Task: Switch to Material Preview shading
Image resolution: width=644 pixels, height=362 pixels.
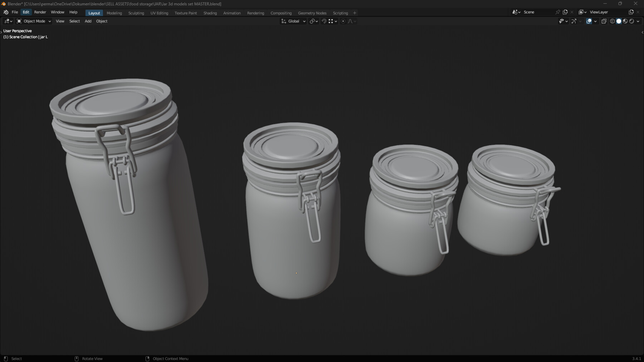Action: click(625, 21)
